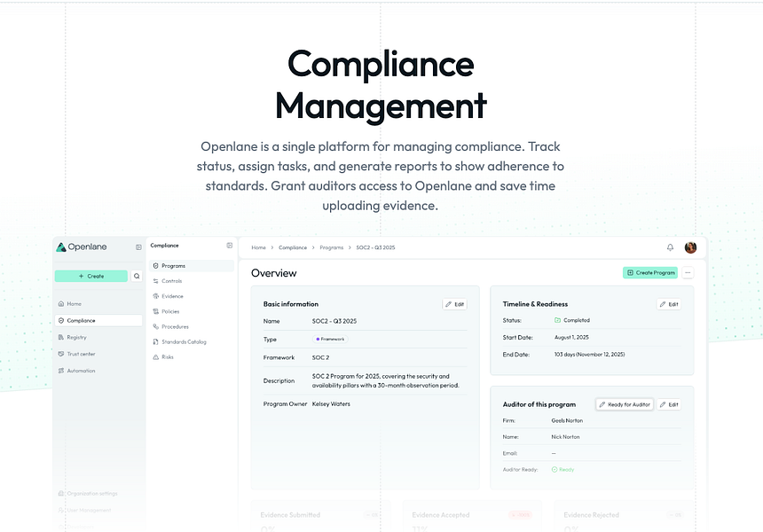The height and width of the screenshot is (532, 763).
Task: Click Ready for Auditor button
Action: 625,404
